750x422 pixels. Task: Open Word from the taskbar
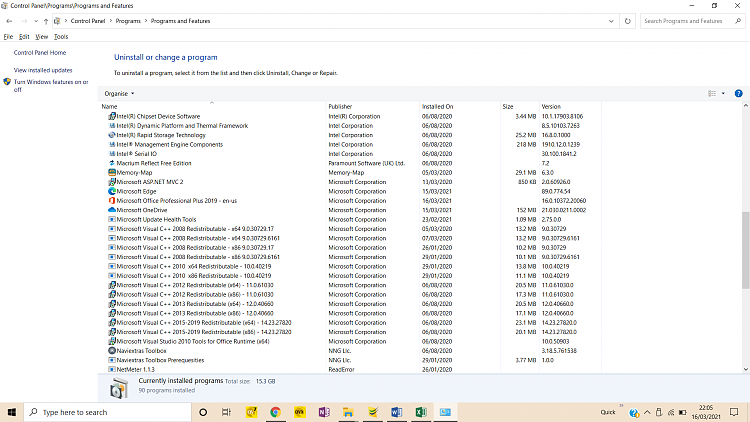(x=397, y=412)
